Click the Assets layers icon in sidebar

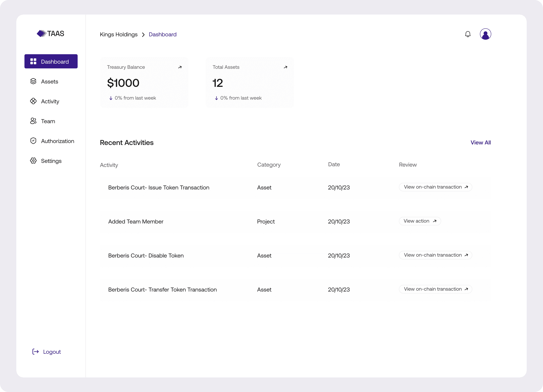[x=33, y=81]
